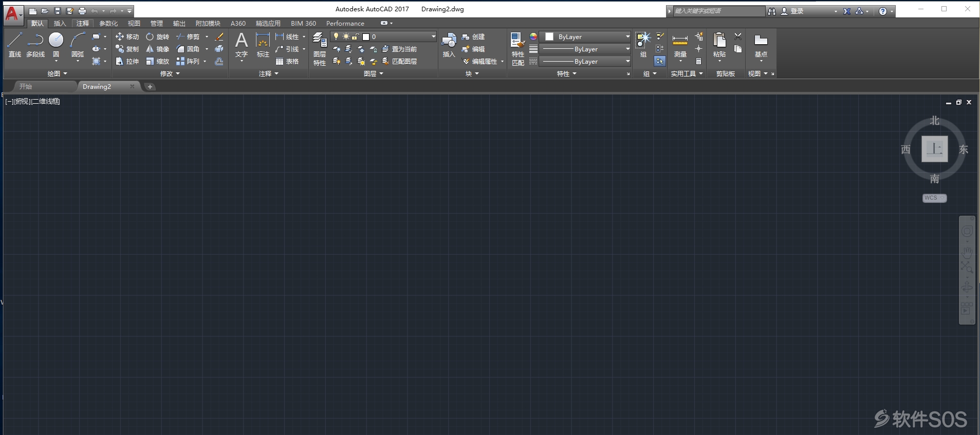Click the 圆角 (Fillet) tool
Viewport: 980px width, 435px height.
tap(188, 49)
